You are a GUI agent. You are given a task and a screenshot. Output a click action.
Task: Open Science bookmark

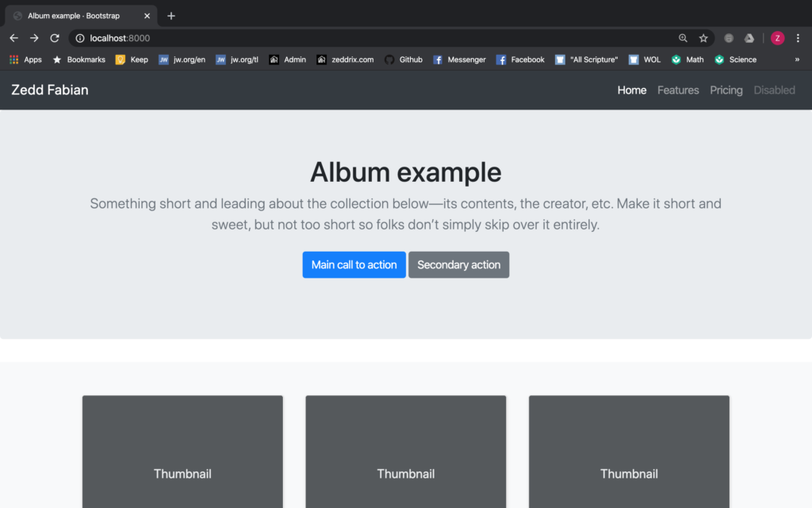coord(735,60)
